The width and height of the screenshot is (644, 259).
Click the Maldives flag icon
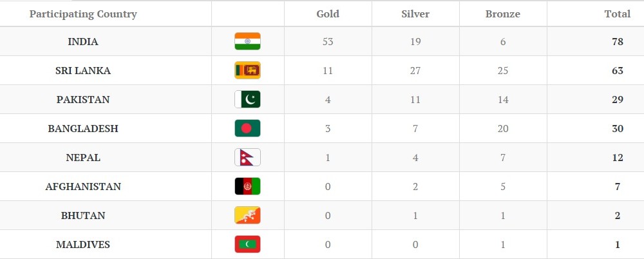pos(247,245)
